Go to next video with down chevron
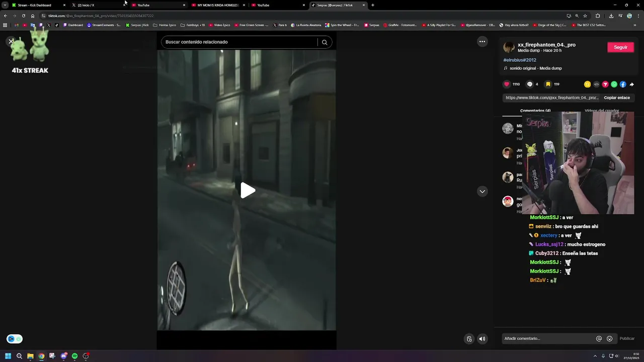Image resolution: width=644 pixels, height=362 pixels. coord(482,191)
